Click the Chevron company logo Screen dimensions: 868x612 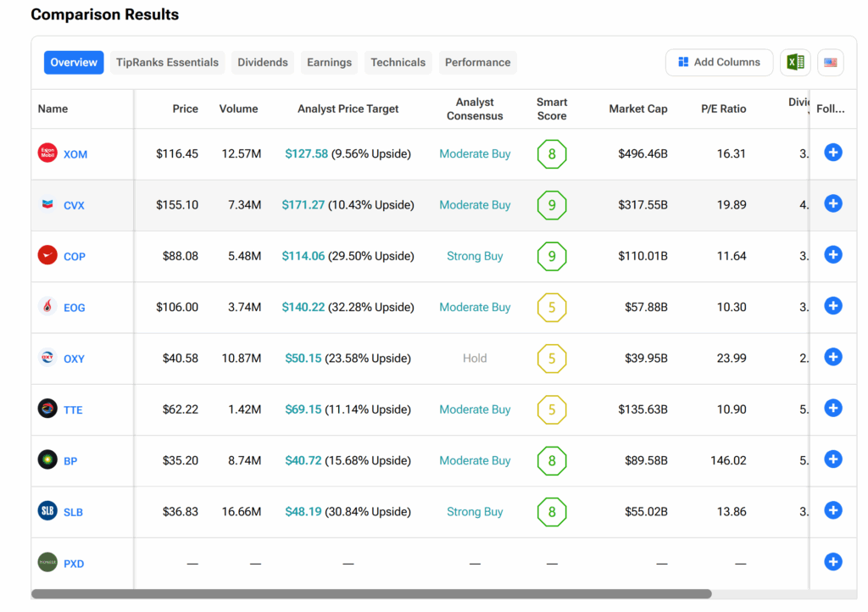point(47,204)
